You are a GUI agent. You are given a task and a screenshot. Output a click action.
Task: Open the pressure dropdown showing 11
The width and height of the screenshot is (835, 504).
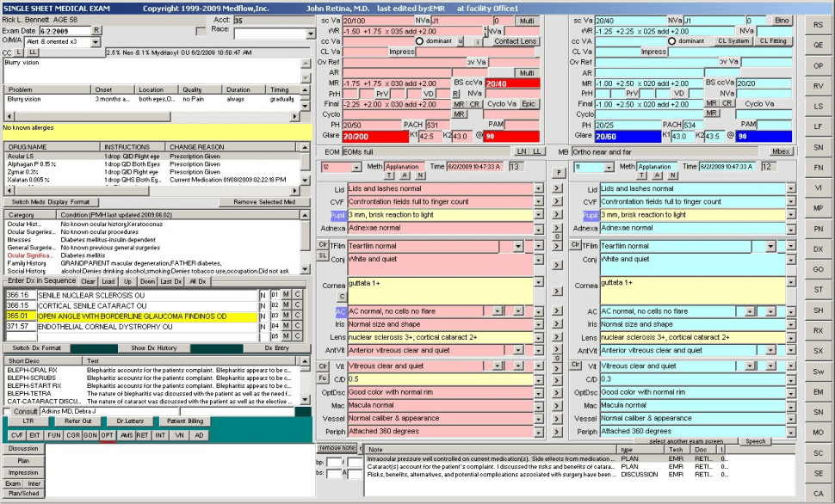pos(608,167)
